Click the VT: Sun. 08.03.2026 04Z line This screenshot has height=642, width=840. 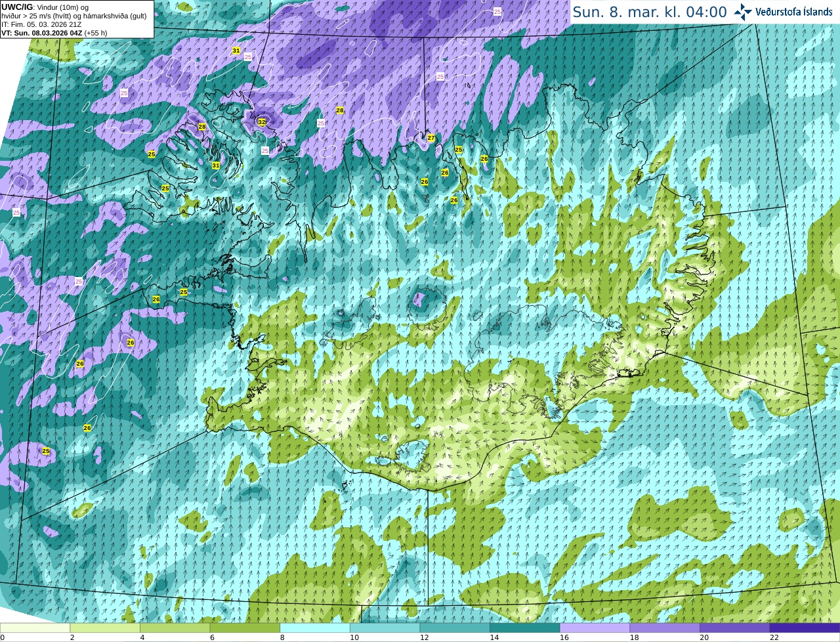(54, 33)
